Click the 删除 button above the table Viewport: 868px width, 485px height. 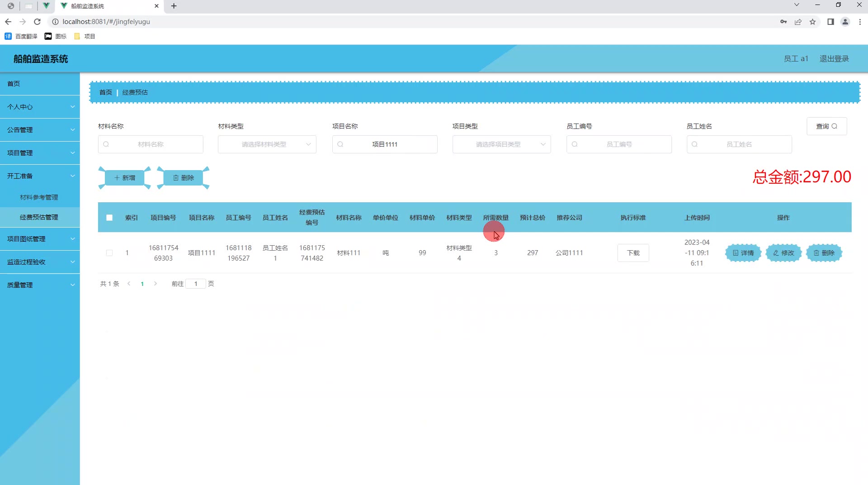(x=184, y=178)
